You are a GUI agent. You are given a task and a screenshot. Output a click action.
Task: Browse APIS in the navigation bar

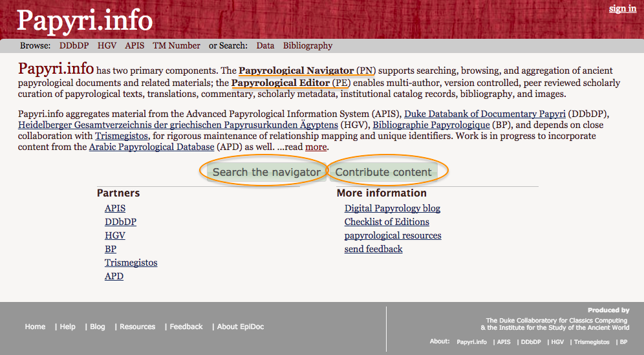[134, 46]
